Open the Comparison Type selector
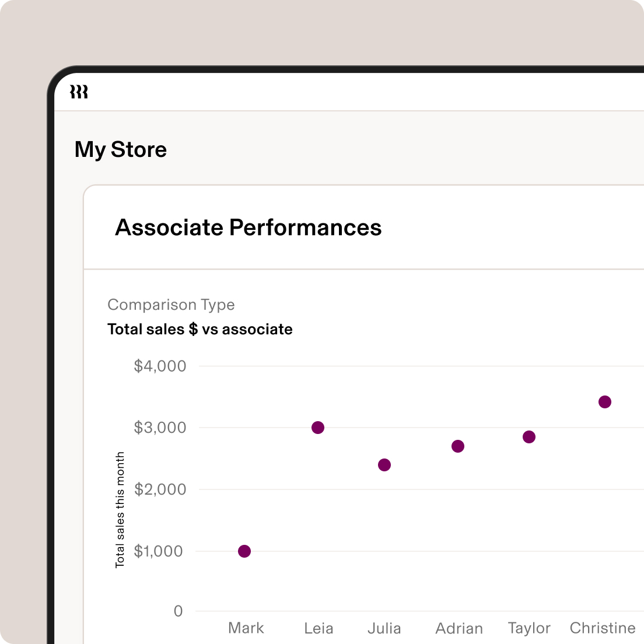 (x=171, y=304)
